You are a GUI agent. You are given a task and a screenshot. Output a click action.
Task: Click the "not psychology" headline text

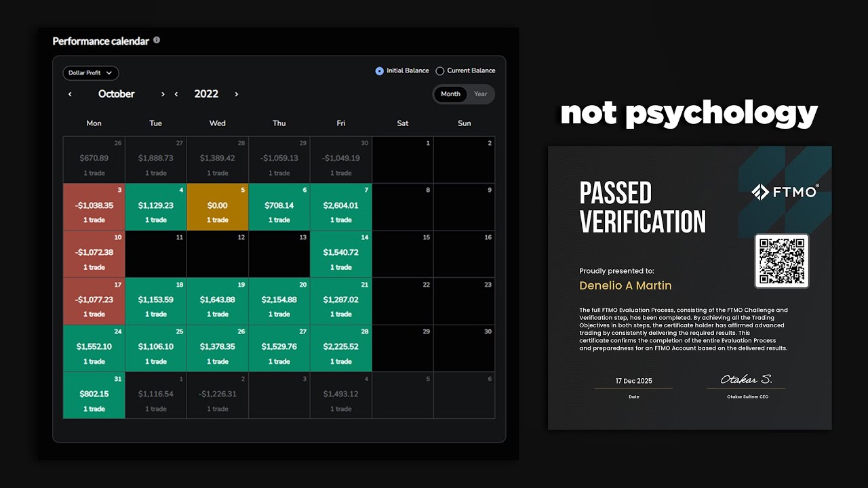[689, 113]
